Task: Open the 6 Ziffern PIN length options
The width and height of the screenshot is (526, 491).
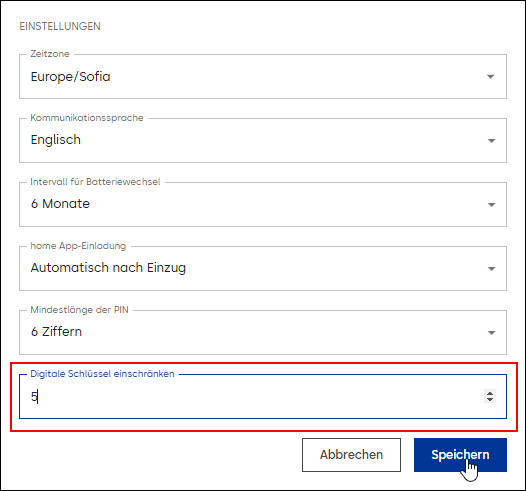Action: (263, 333)
